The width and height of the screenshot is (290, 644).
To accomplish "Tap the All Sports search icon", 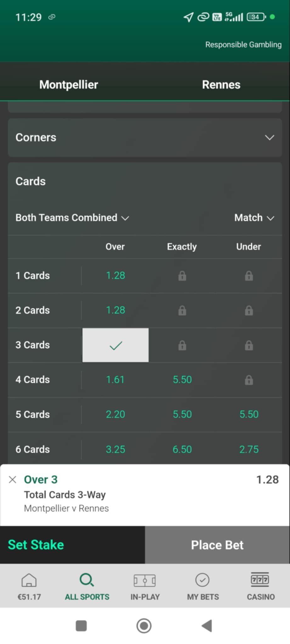I will [x=87, y=580].
